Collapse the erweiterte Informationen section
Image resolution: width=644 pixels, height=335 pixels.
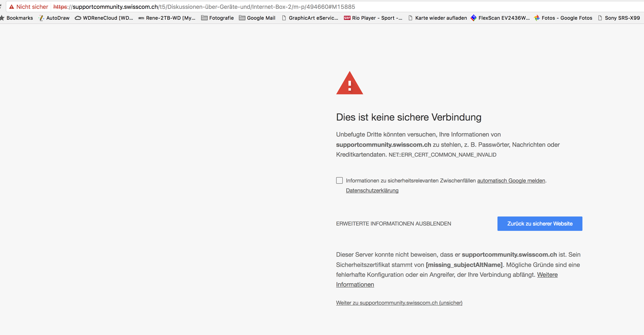pyautogui.click(x=393, y=223)
